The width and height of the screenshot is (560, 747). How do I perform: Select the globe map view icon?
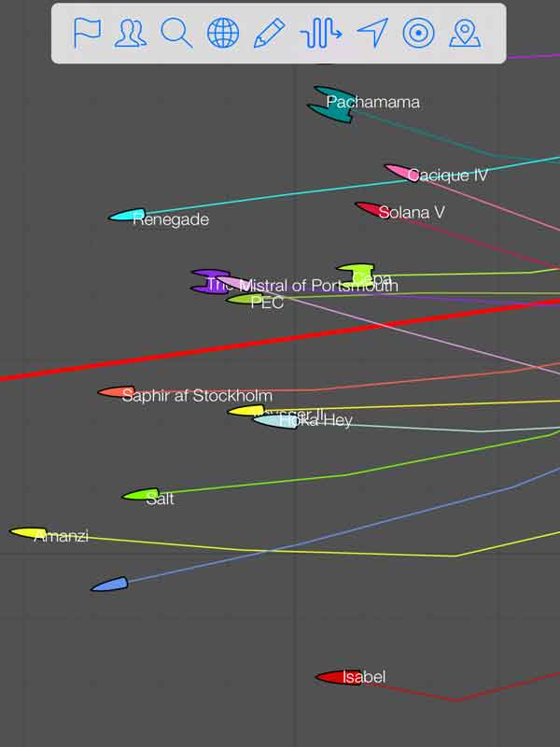point(223,34)
